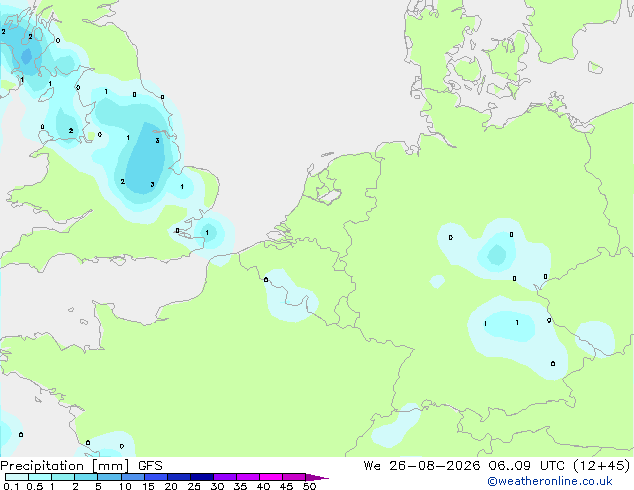Pick the 25–30 mm navy legend swatch
The image size is (634, 490).
(x=202, y=477)
